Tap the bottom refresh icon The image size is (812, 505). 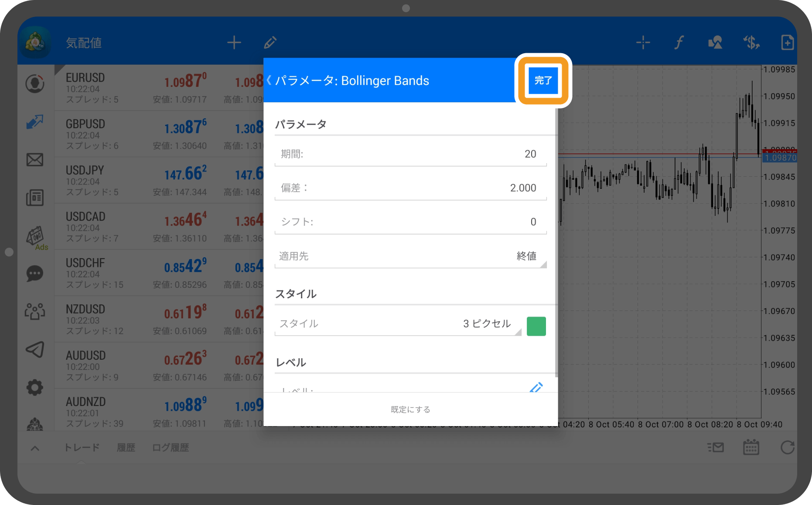pyautogui.click(x=787, y=447)
